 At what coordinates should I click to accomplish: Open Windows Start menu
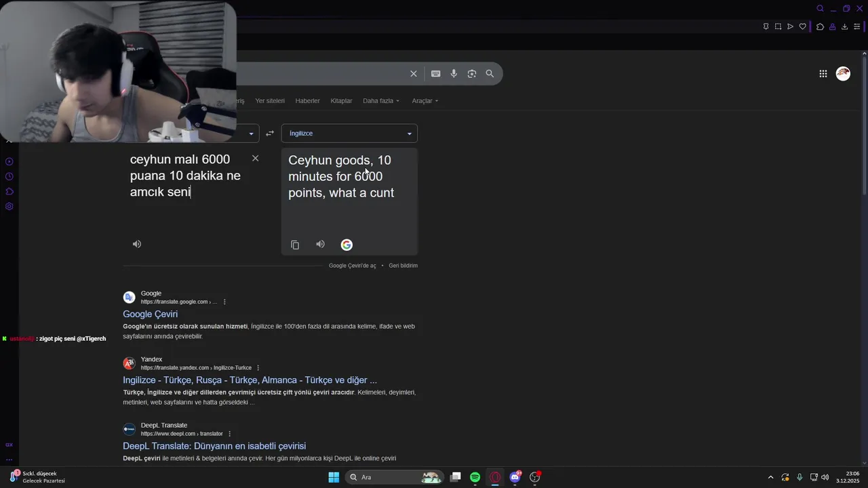pos(334,477)
